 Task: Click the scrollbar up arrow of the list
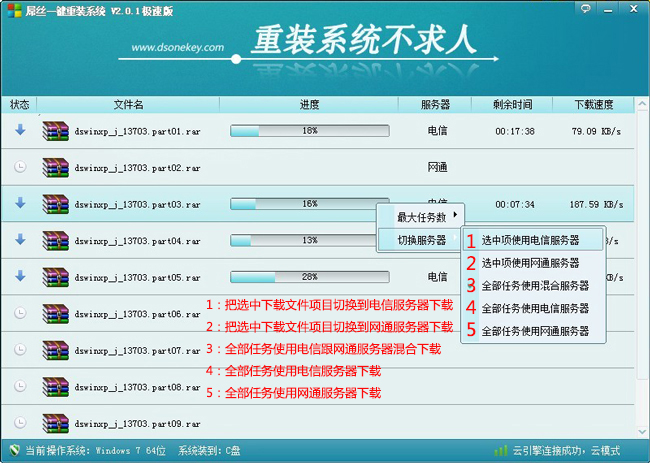[642, 103]
